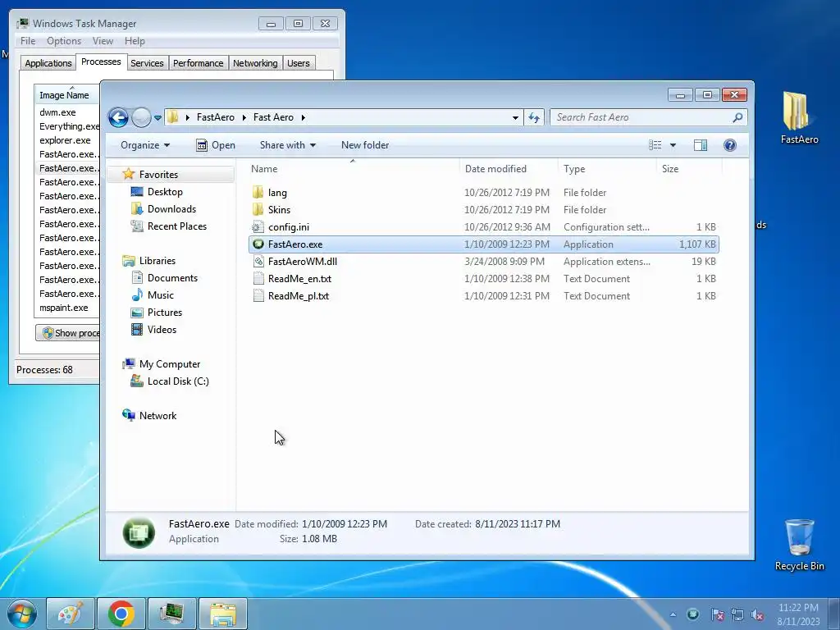Open Paint from the taskbar
Image resolution: width=840 pixels, height=630 pixels.
click(x=71, y=614)
